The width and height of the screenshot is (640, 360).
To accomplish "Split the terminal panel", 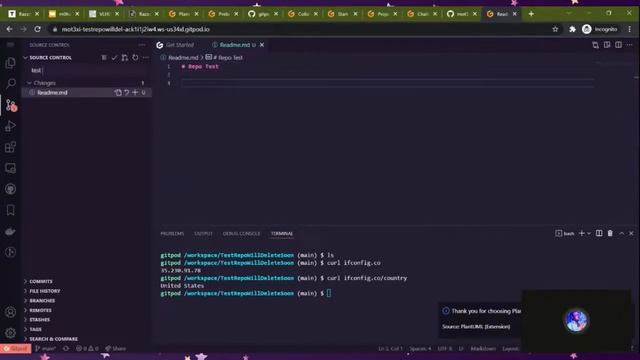I will point(599,233).
